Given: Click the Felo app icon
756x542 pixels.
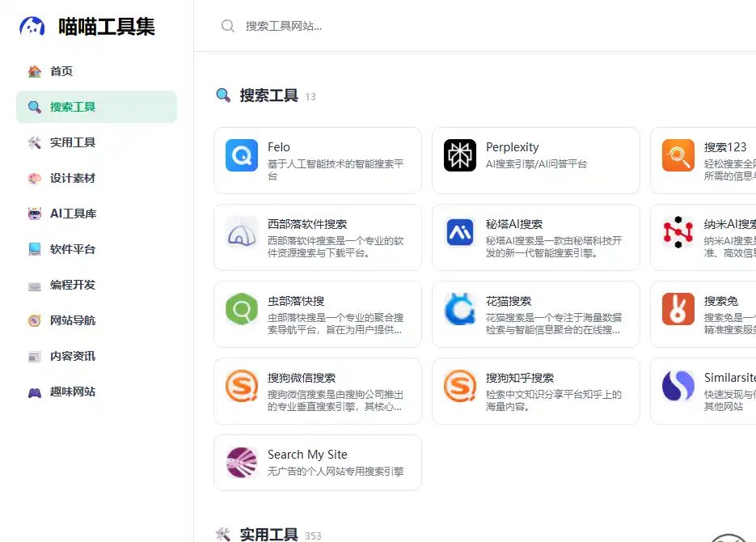Looking at the screenshot, I should [242, 155].
